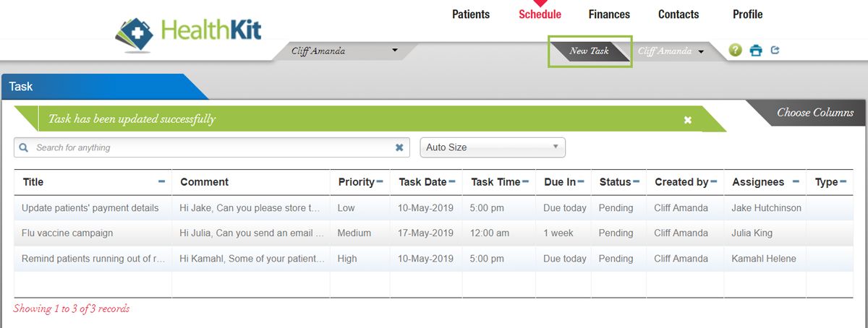The width and height of the screenshot is (868, 328).
Task: Click the Search for anything field
Action: pyautogui.click(x=210, y=147)
